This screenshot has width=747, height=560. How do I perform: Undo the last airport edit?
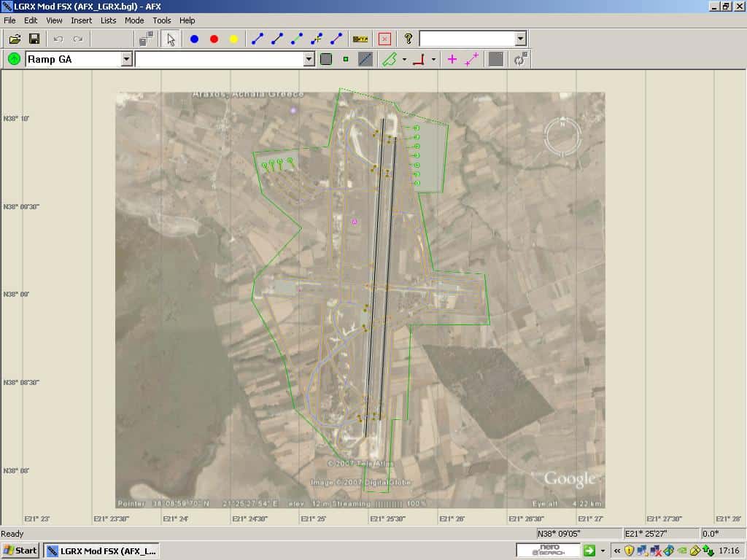60,39
